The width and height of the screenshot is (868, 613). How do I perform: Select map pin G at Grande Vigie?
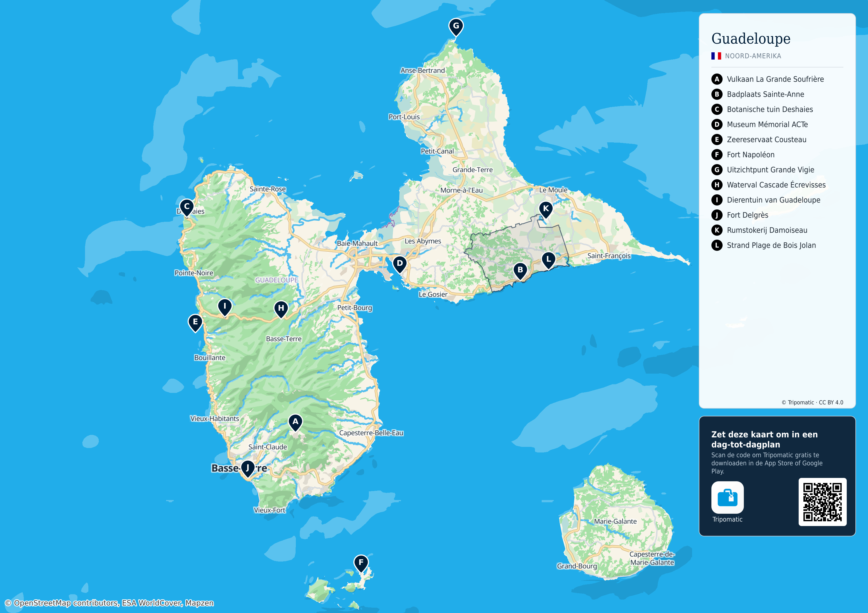(456, 27)
